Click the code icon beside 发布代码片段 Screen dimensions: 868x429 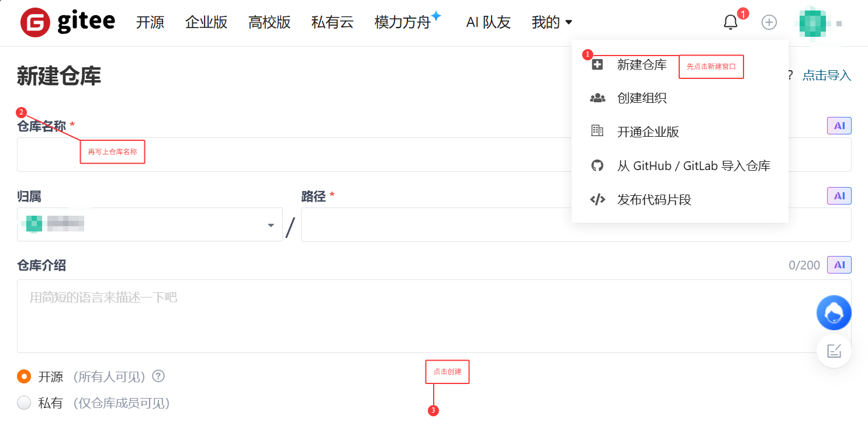(597, 199)
